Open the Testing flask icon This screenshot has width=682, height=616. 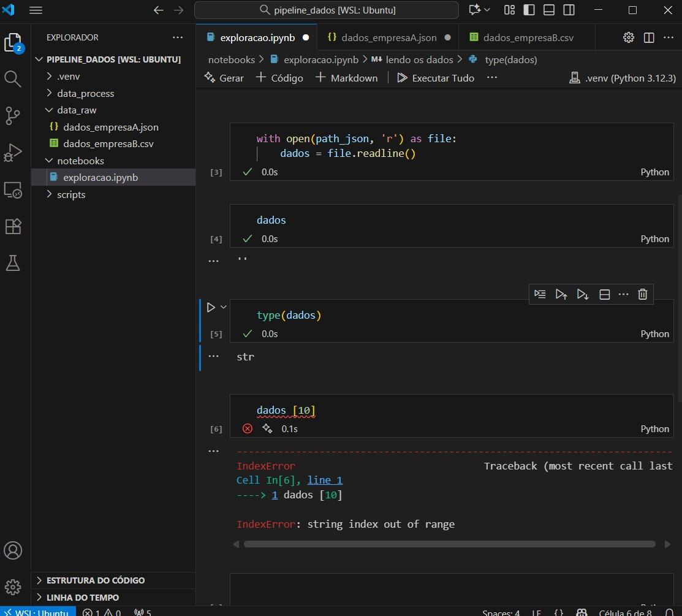(x=13, y=263)
